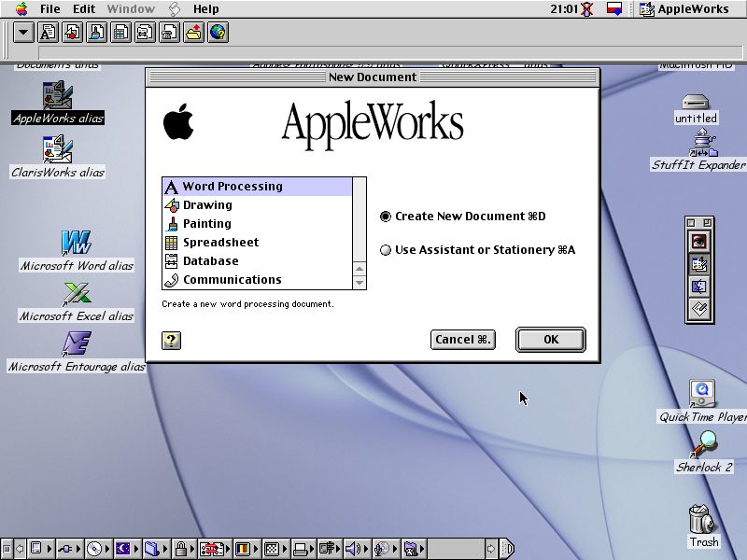
Task: Click the AppleWorks icon in floating application switcher
Action: tap(699, 264)
